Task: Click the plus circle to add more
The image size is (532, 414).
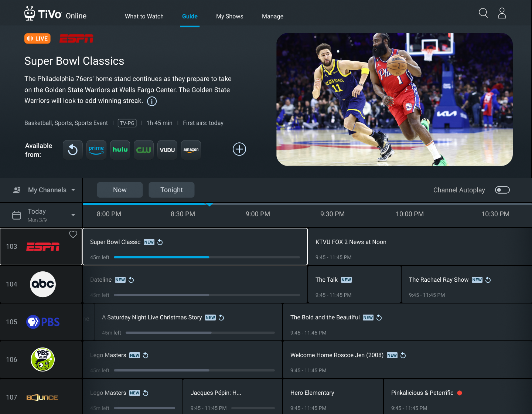Action: click(239, 149)
